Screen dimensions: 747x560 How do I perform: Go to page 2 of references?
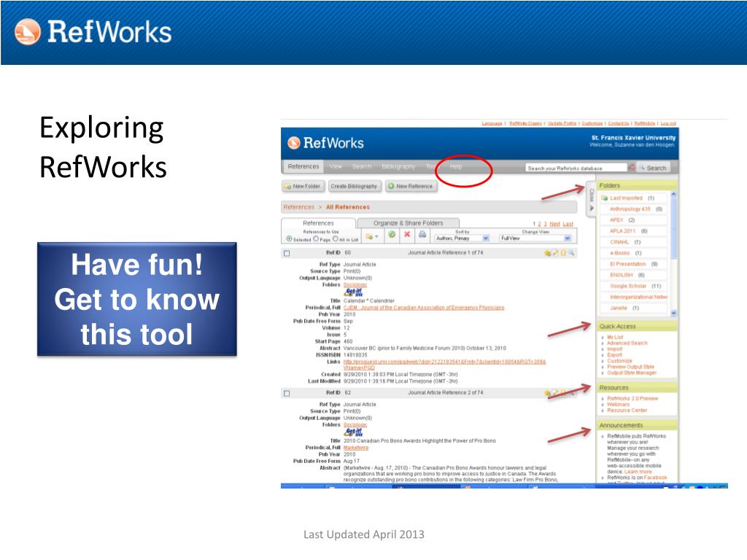click(540, 224)
